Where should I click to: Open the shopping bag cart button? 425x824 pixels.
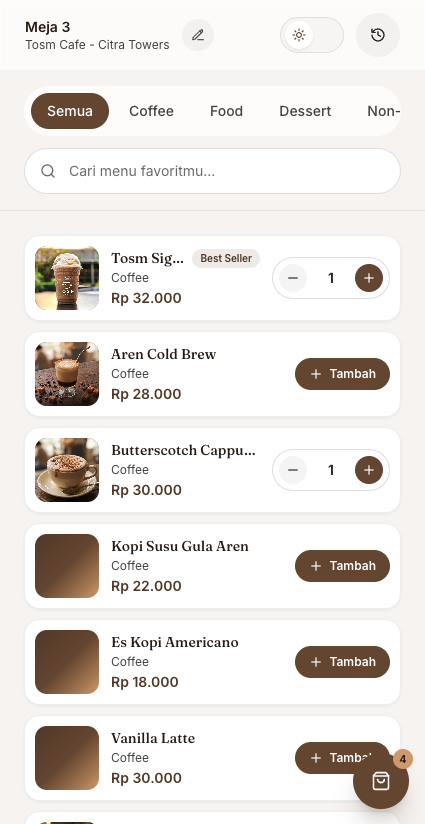click(381, 781)
